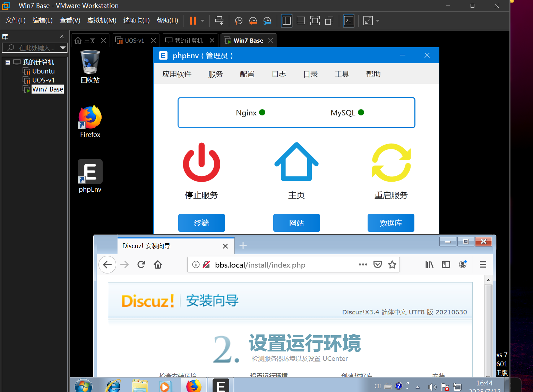Revert the VM to its previous snapshot
533x392 pixels.
[253, 21]
